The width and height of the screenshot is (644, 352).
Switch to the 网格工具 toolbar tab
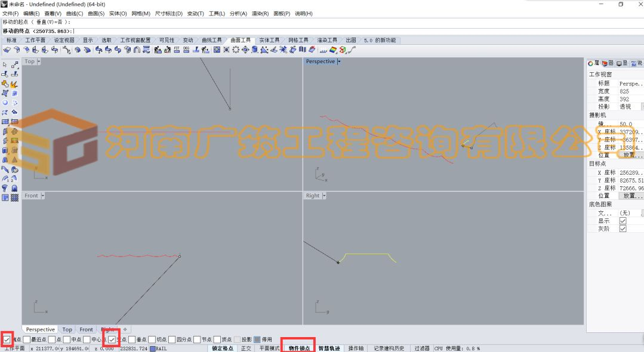point(298,40)
